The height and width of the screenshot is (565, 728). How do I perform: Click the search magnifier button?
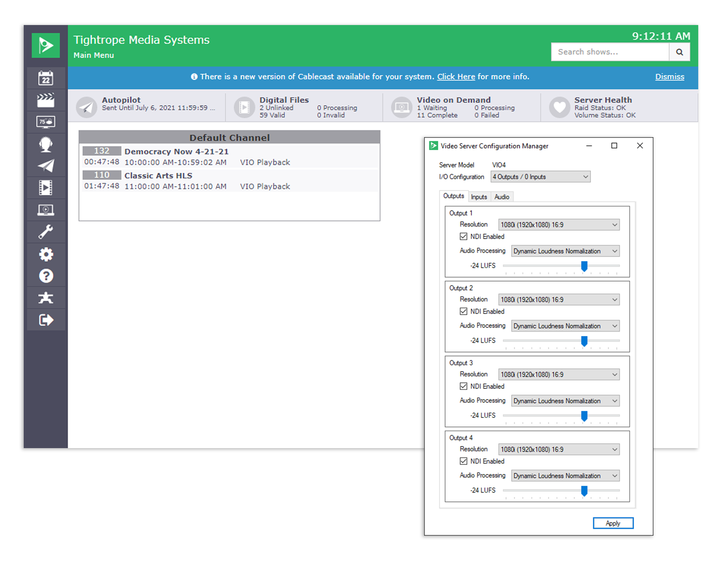tap(680, 52)
